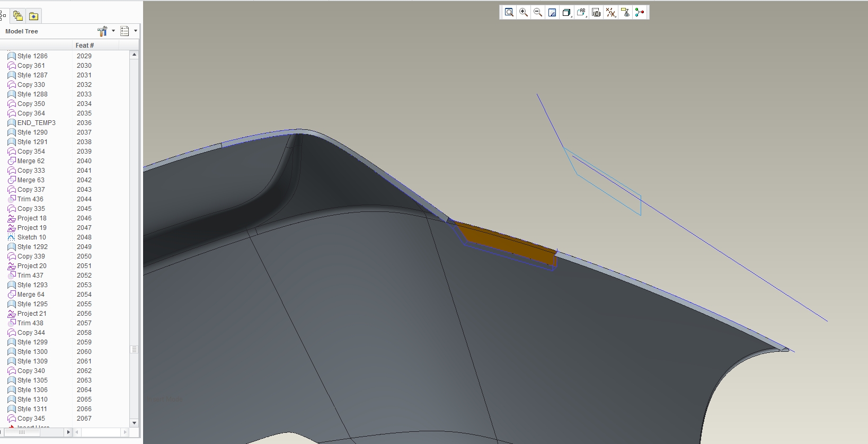The width and height of the screenshot is (868, 444).
Task: Select the END_TEMP3 feature
Action: (x=36, y=123)
